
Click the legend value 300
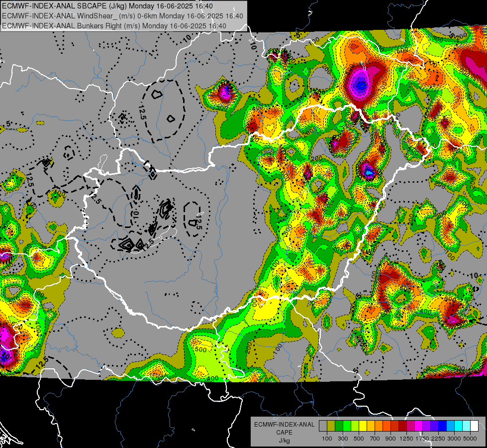[343, 439]
